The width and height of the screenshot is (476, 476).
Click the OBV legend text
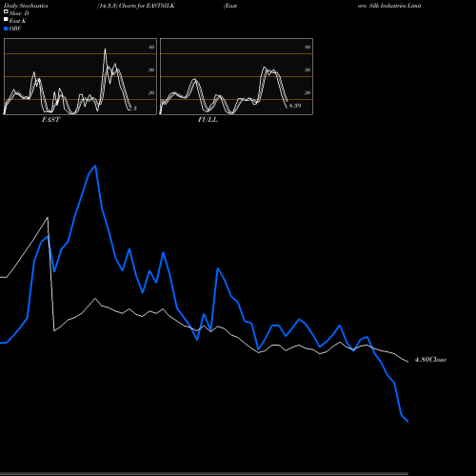tap(15, 29)
